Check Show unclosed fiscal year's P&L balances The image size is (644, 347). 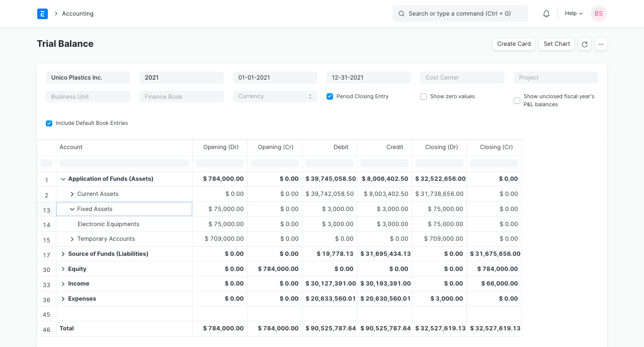[517, 100]
